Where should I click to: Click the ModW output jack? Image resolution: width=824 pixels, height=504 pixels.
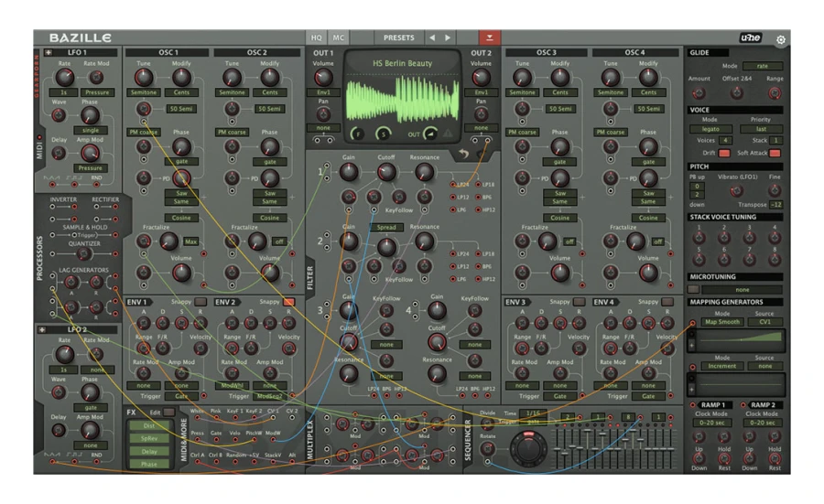pyautogui.click(x=273, y=440)
